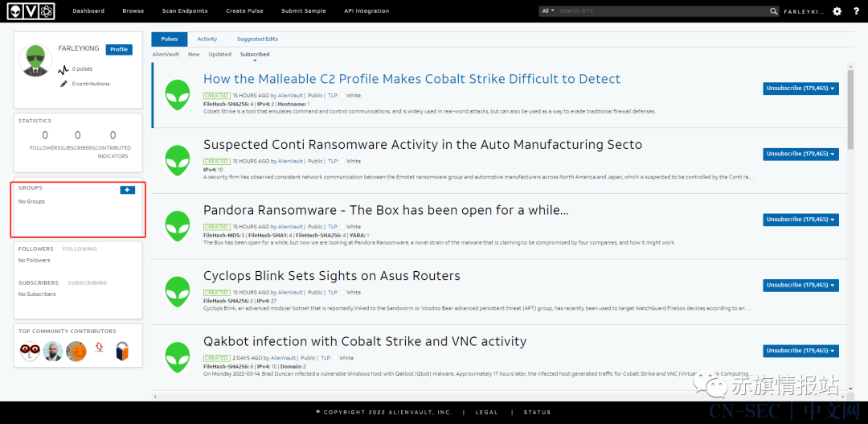
Task: Open Suspected Conti Ransomware pulse title
Action: [423, 145]
